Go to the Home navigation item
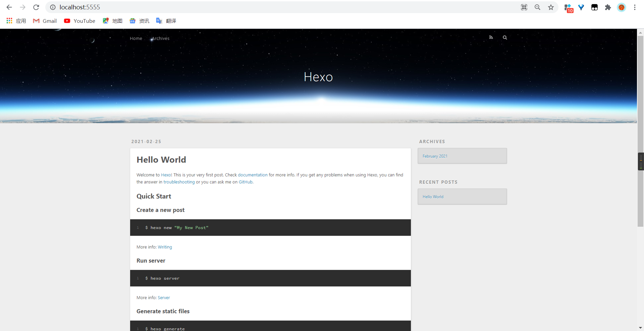Image resolution: width=644 pixels, height=331 pixels. tap(136, 39)
